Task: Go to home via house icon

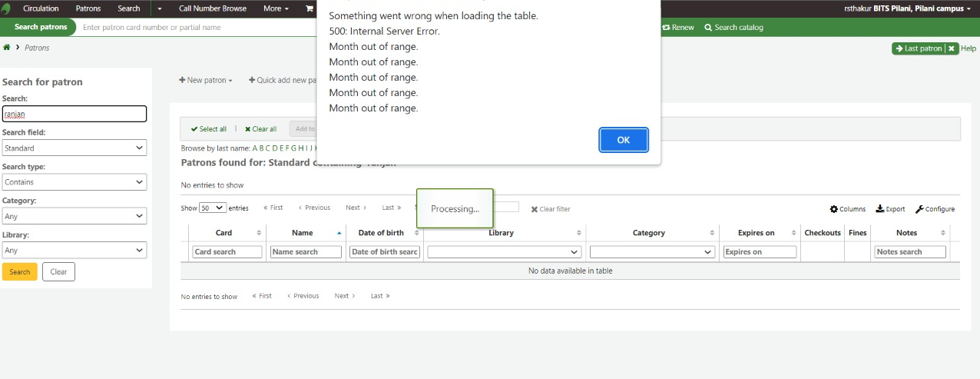Action: (x=7, y=48)
